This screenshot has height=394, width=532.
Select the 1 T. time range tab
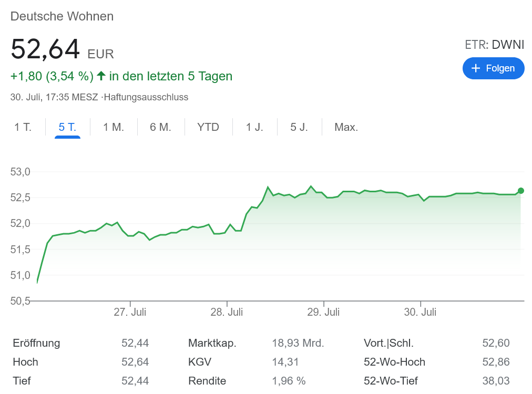pos(23,127)
